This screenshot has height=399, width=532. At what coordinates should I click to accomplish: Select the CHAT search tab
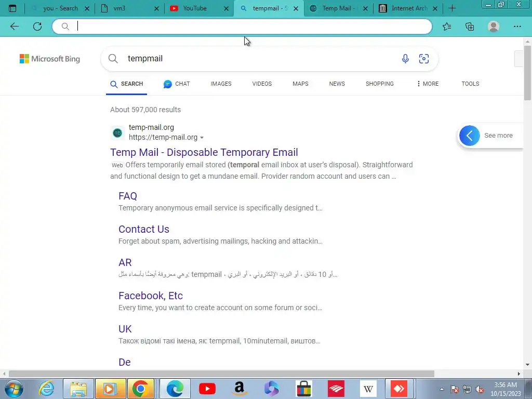point(177,84)
